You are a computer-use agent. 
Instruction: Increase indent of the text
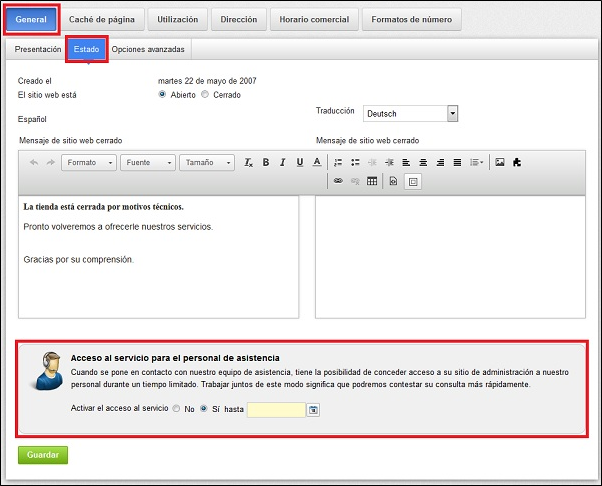click(x=389, y=162)
